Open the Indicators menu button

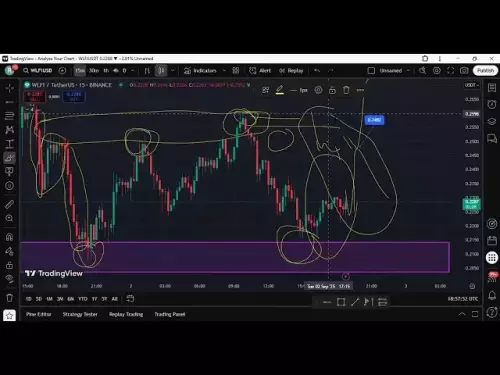(200, 71)
